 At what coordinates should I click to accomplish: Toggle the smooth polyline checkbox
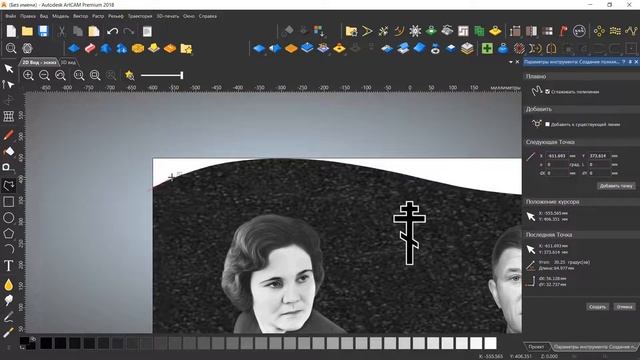coord(547,91)
